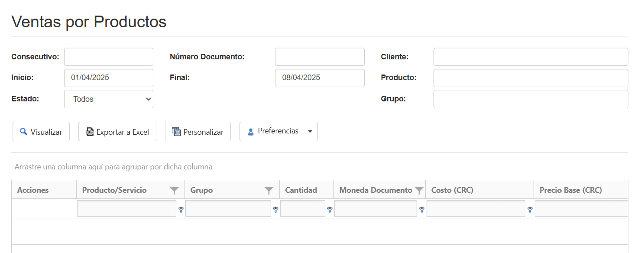Select the Final date field 08/04/2025
644x253 pixels.
click(x=320, y=78)
